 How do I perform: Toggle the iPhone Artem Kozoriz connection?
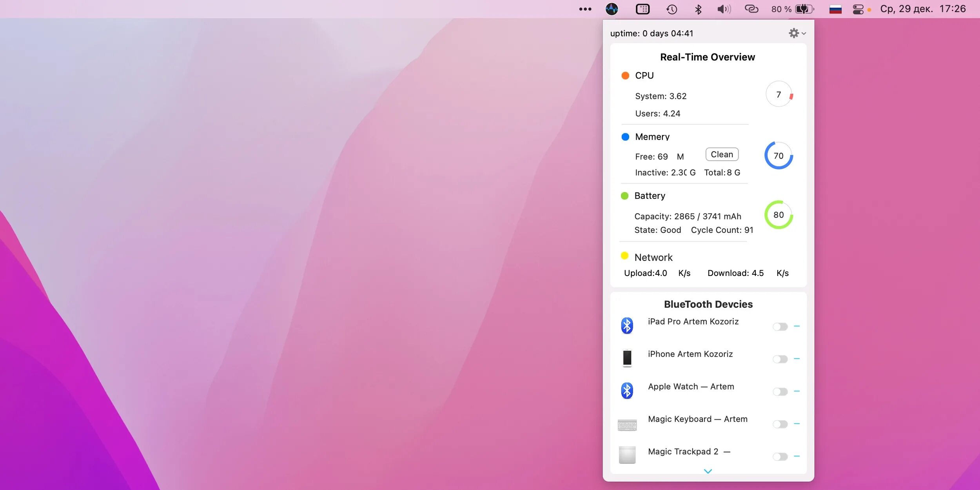(780, 359)
